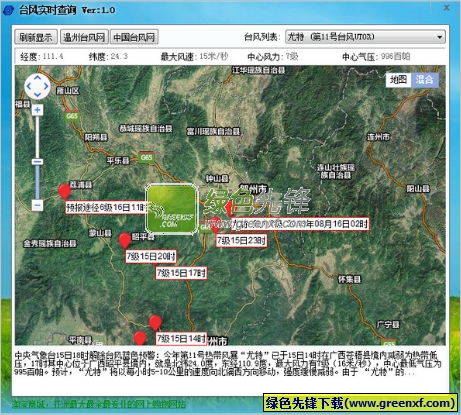Close the 台风实时查询 window
Viewport: 461px width, 415px height.
tap(447, 7)
